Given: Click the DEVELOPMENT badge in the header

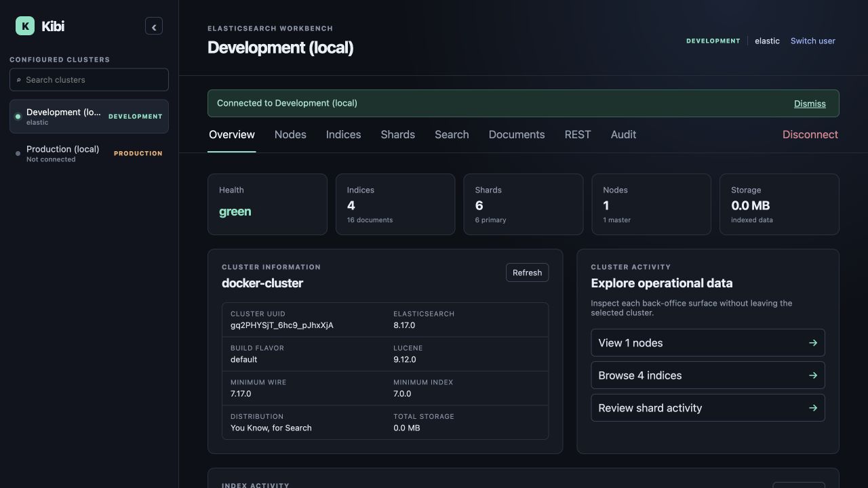Looking at the screenshot, I should (713, 41).
